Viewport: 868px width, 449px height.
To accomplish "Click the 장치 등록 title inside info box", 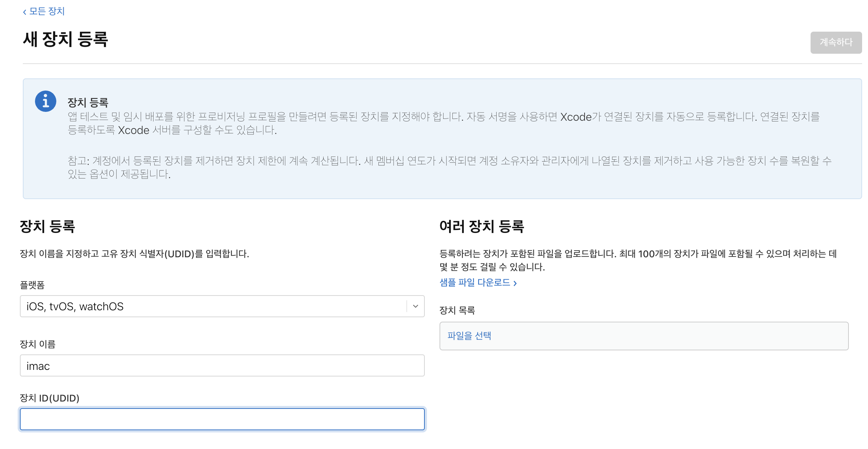I will (x=88, y=102).
